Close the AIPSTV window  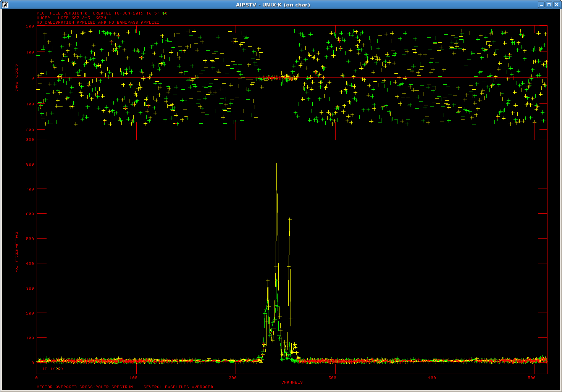click(x=557, y=5)
